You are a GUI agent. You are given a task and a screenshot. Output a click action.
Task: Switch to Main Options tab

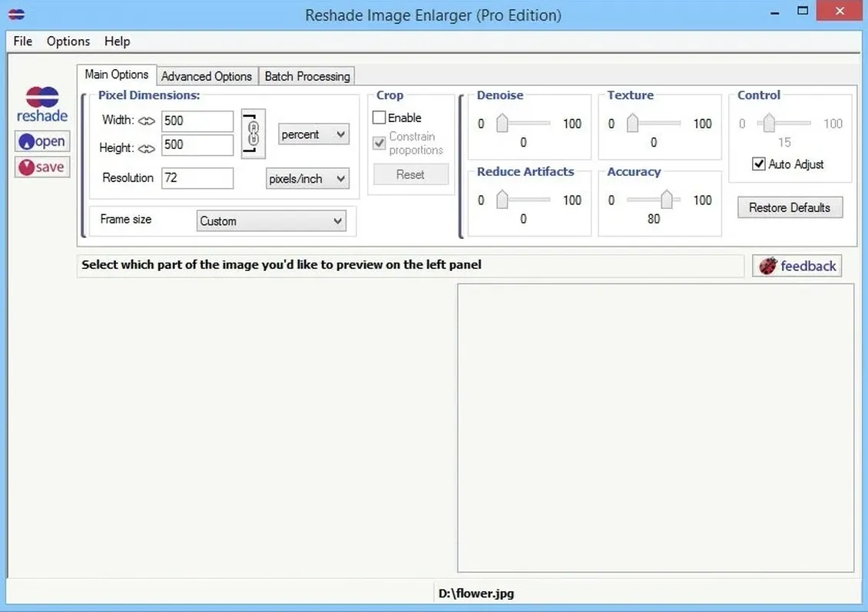117,74
